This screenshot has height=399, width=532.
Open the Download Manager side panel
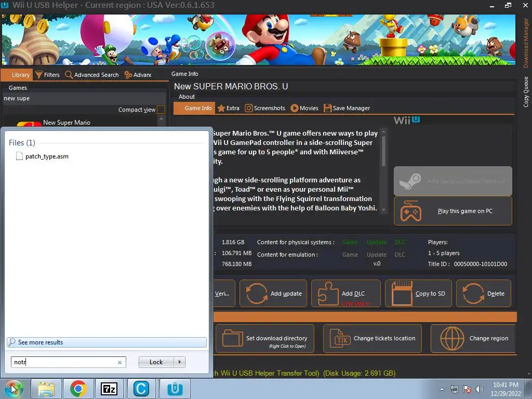tap(526, 43)
